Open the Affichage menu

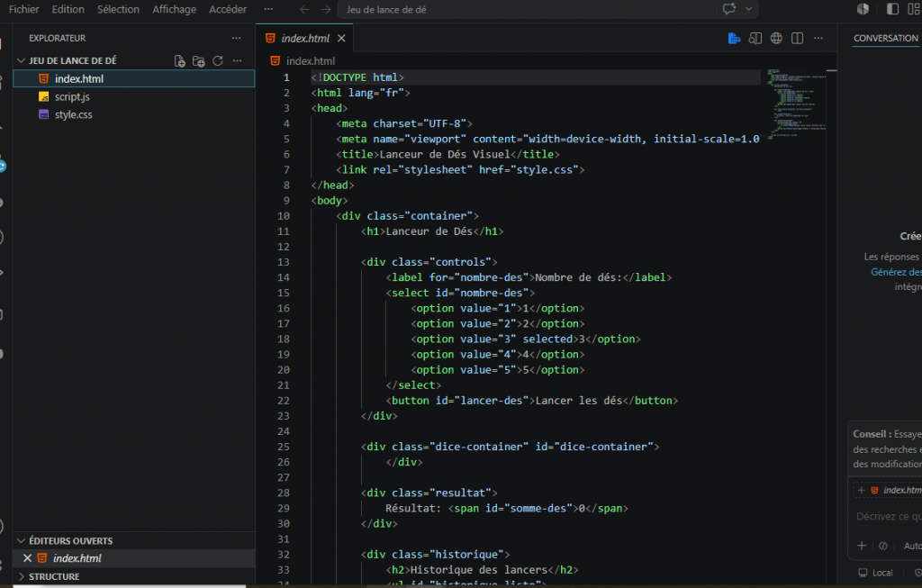click(174, 9)
